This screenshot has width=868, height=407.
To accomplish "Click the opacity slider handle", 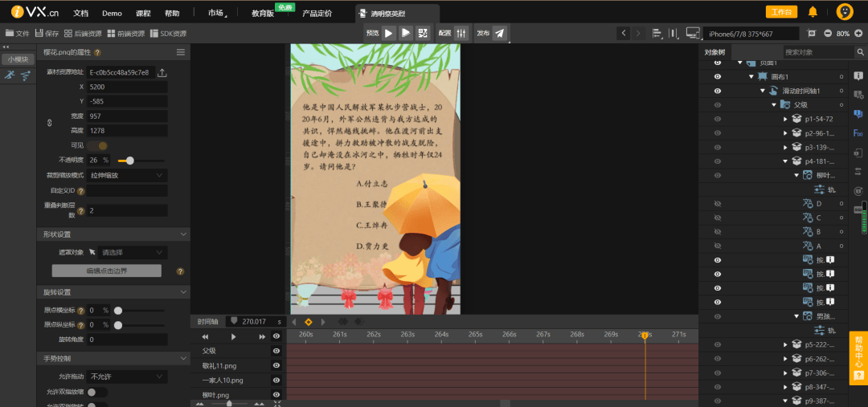I will 130,160.
